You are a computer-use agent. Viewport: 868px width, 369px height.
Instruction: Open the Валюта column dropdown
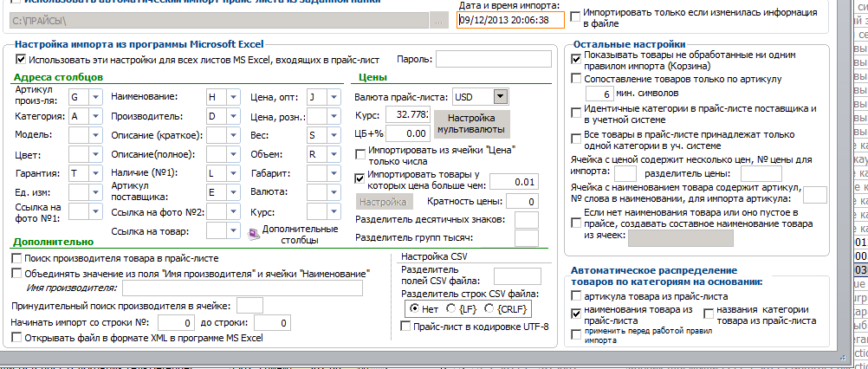pos(334,192)
